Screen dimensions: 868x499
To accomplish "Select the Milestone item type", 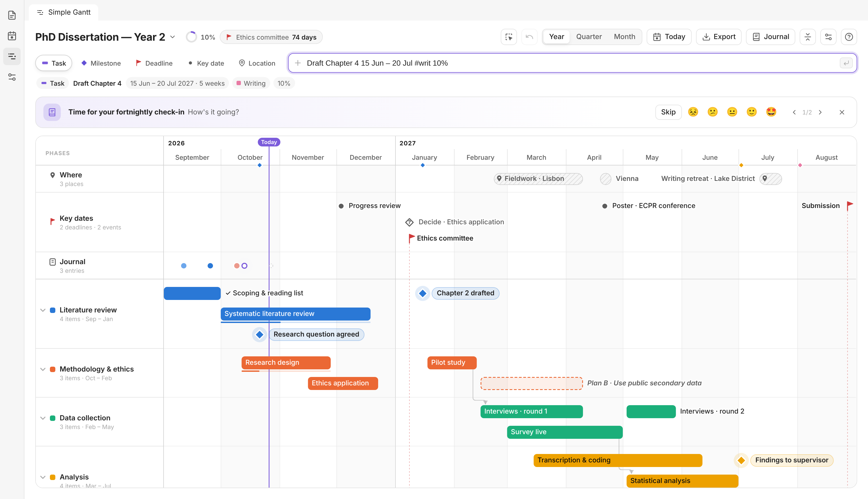I will [101, 63].
